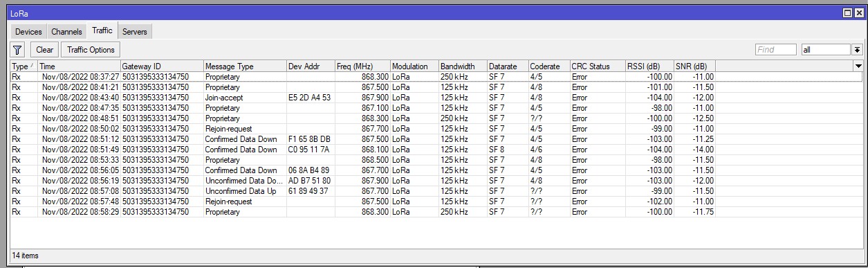
Task: Click in the Find search field
Action: (x=775, y=50)
